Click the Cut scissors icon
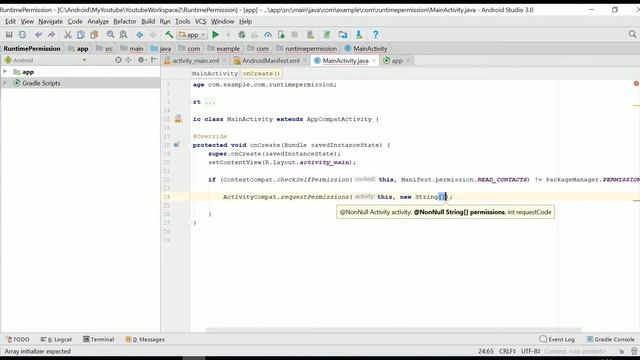The width and height of the screenshot is (640, 360). point(68,35)
